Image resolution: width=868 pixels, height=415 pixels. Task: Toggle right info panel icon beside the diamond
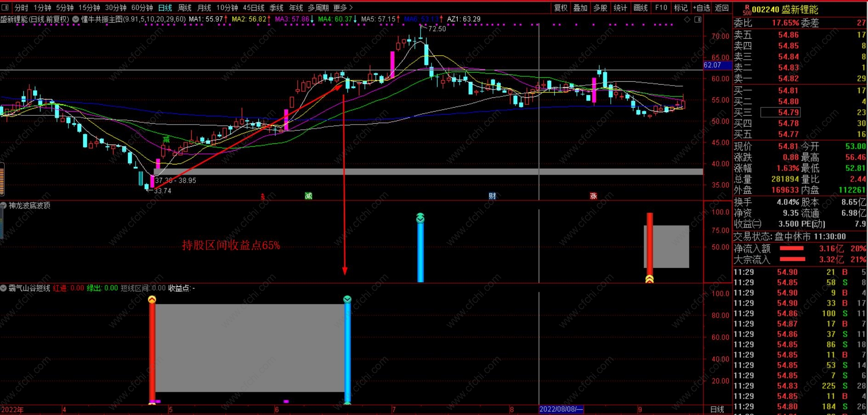point(698,19)
